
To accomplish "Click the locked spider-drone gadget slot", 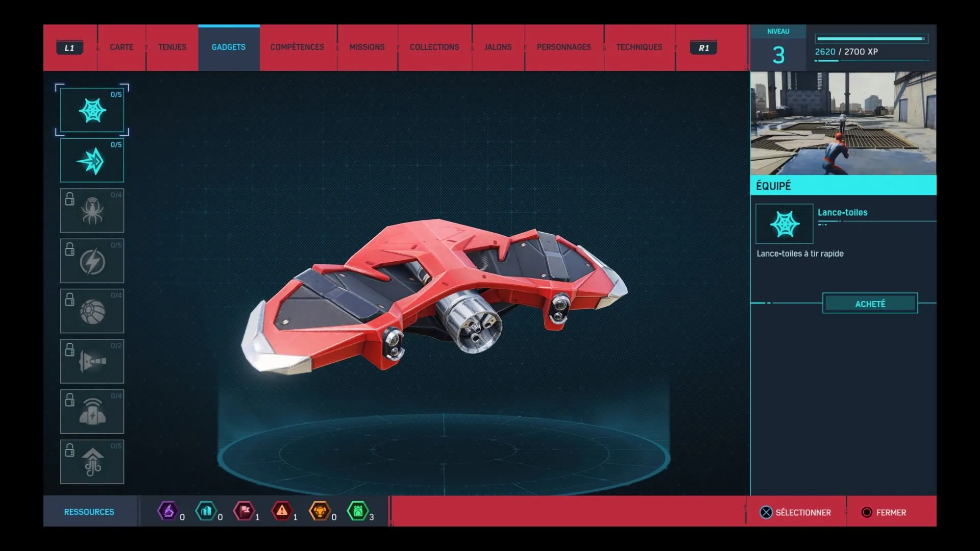I will coord(92,211).
